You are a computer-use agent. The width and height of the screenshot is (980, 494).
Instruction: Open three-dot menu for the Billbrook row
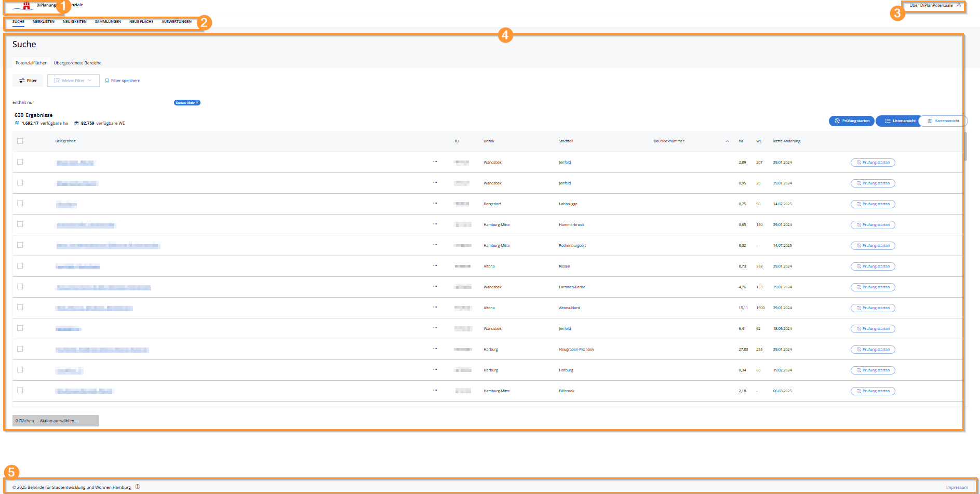[x=435, y=391]
